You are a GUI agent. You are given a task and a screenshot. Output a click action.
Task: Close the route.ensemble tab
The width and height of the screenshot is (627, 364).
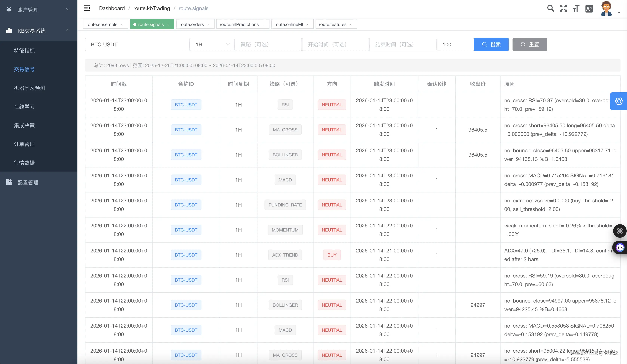tap(122, 25)
